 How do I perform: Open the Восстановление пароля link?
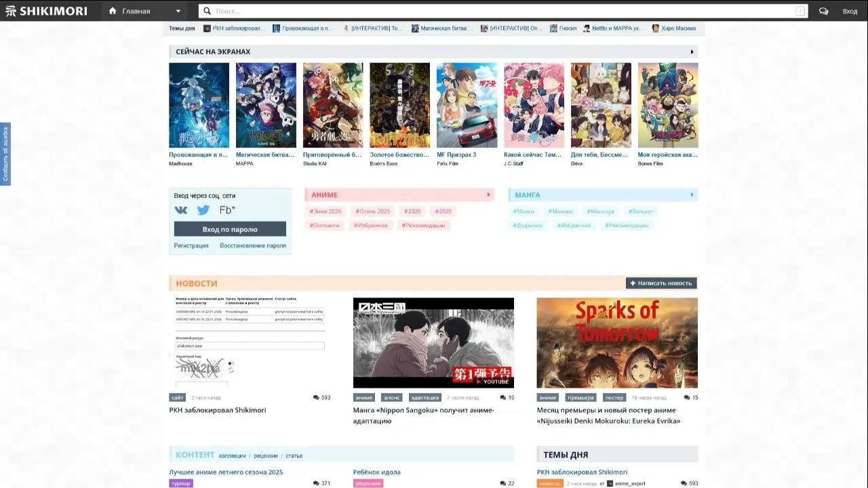pyautogui.click(x=253, y=245)
